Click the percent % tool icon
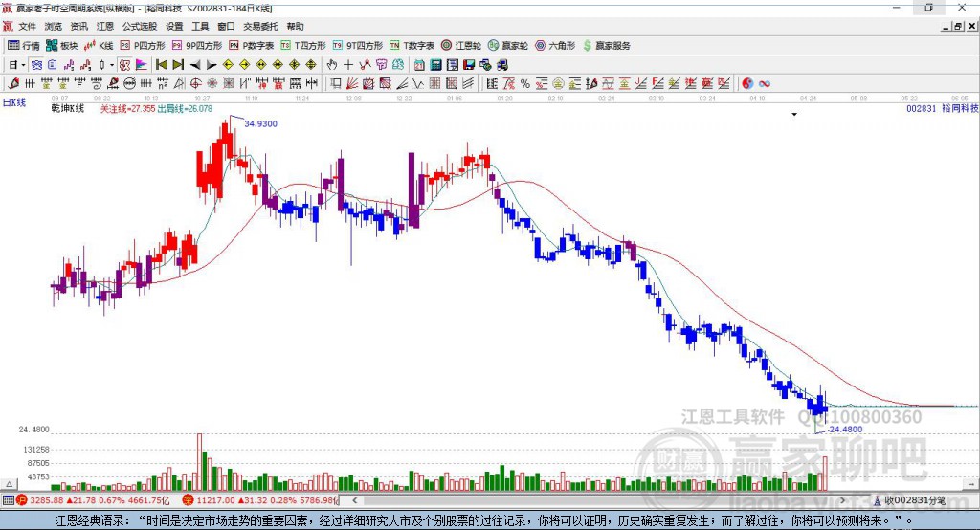980x530 pixels. [x=525, y=83]
